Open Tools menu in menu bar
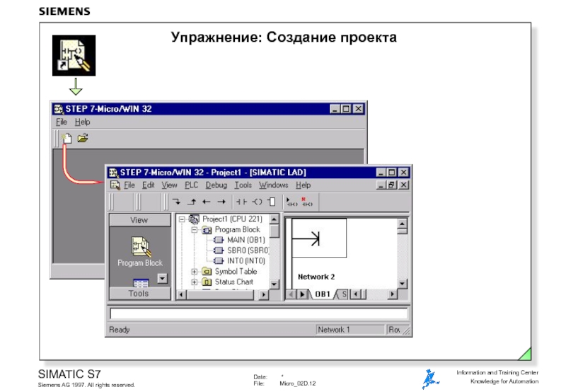This screenshot has width=566, height=392. coord(243,185)
